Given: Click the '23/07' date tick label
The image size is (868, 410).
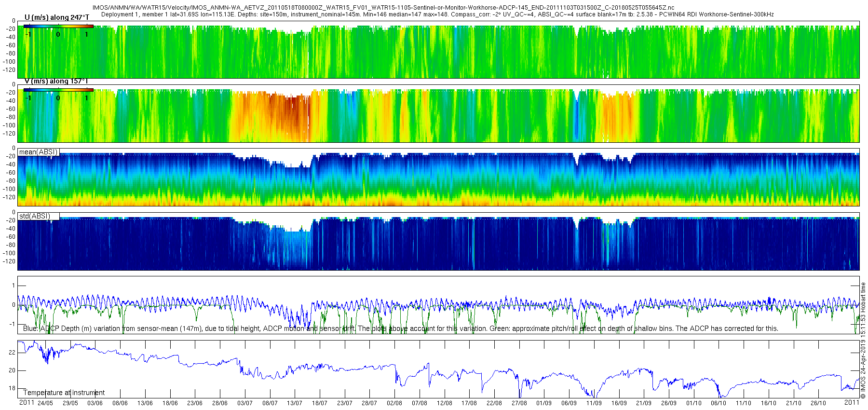Looking at the screenshot, I should [x=345, y=403].
